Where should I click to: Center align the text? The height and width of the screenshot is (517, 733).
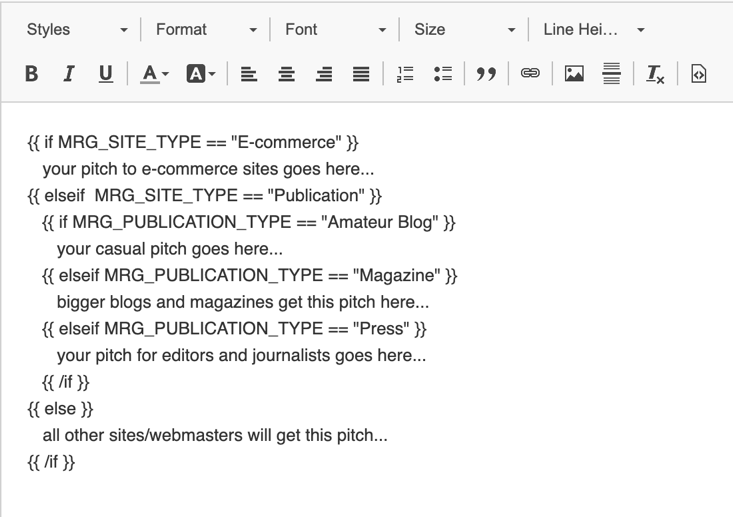click(287, 74)
